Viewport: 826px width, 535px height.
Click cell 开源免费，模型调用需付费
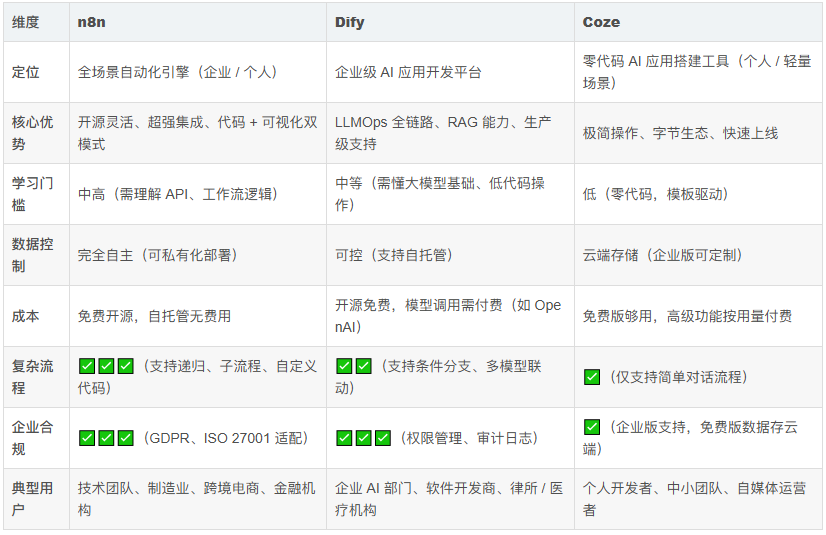point(450,316)
